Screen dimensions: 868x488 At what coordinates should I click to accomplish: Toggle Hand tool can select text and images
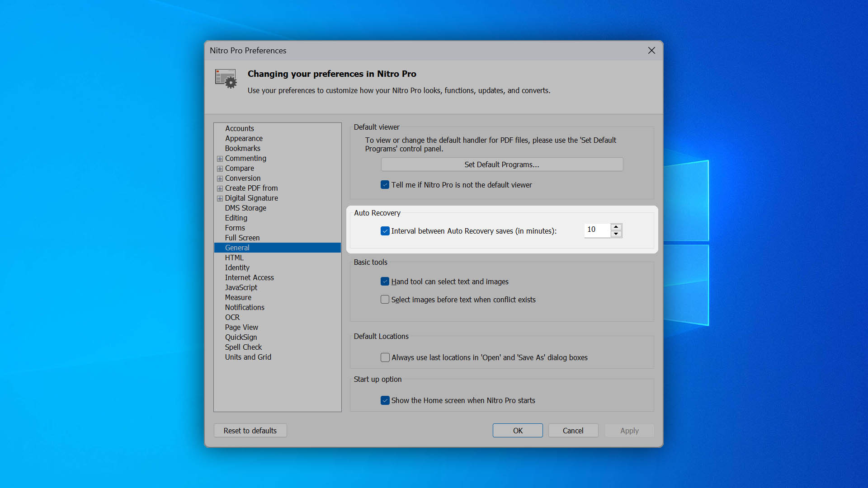[x=385, y=282]
